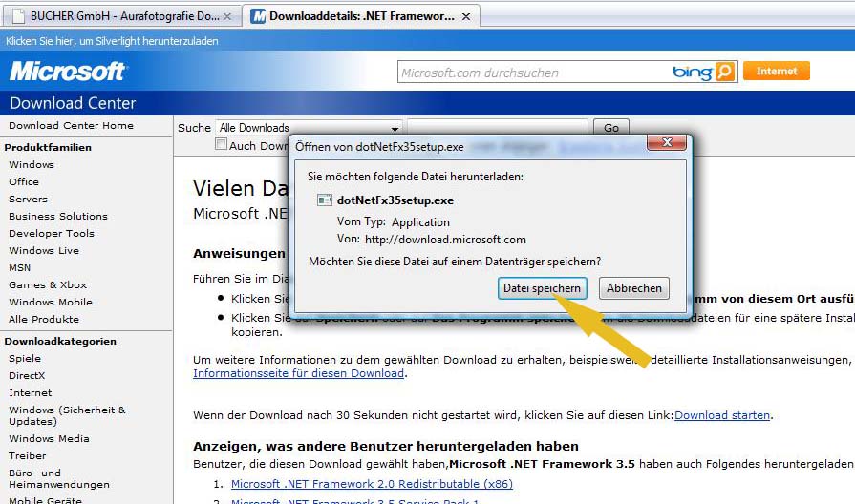Image resolution: width=855 pixels, height=504 pixels.
Task: Open Windows in Produktfamilien
Action: pos(32,164)
